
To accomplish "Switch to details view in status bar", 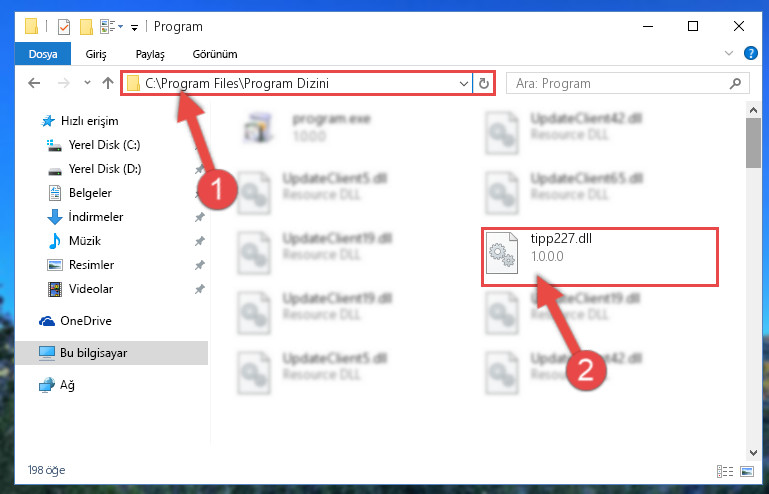I will pyautogui.click(x=724, y=471).
